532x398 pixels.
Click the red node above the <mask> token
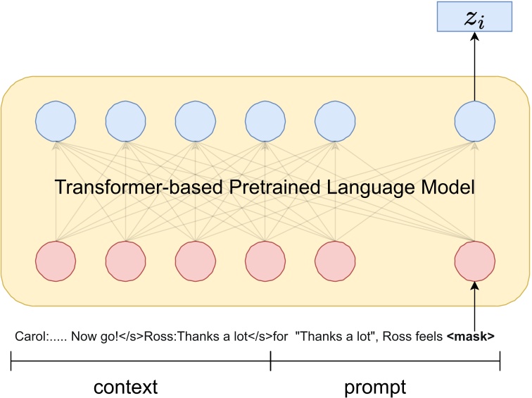pyautogui.click(x=475, y=259)
